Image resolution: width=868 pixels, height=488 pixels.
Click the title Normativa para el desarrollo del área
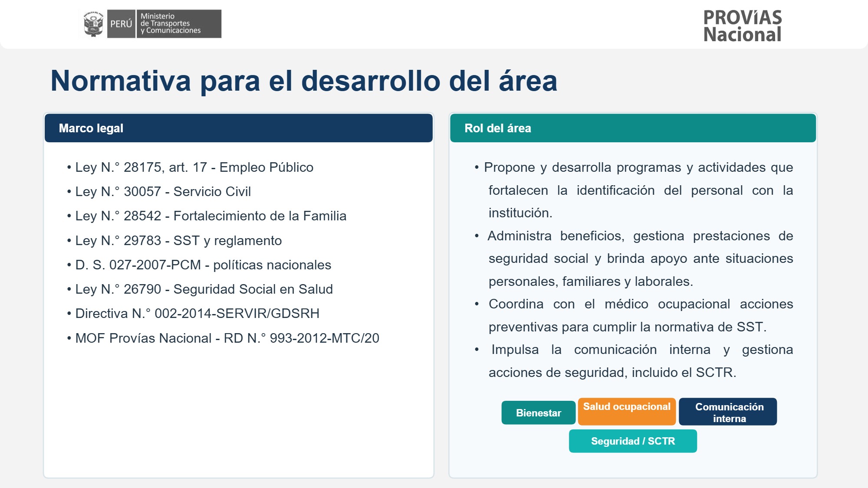(x=304, y=81)
